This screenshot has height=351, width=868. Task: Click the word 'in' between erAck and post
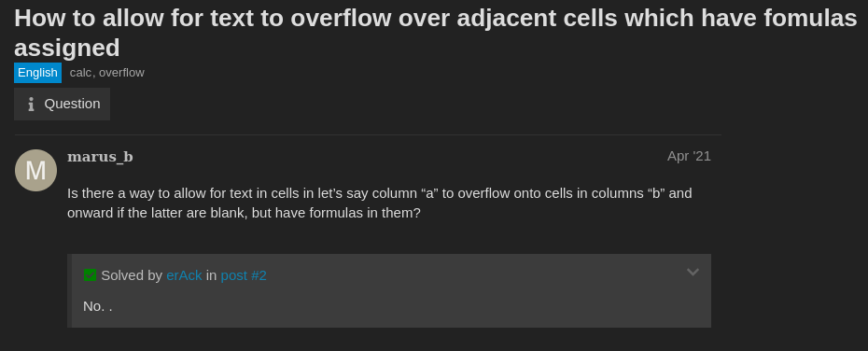pyautogui.click(x=212, y=275)
